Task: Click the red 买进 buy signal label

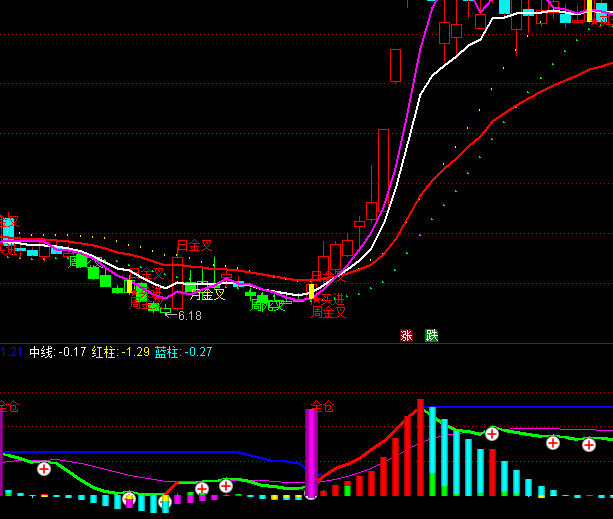Action: click(x=328, y=299)
